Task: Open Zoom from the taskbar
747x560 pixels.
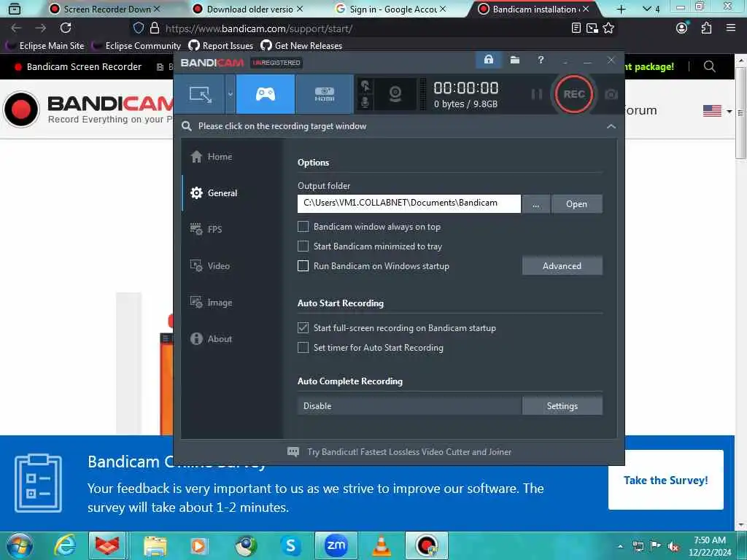Action: click(x=336, y=545)
